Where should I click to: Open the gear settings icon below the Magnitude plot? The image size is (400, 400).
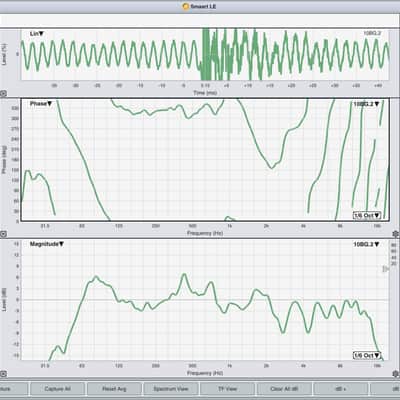(x=396, y=373)
